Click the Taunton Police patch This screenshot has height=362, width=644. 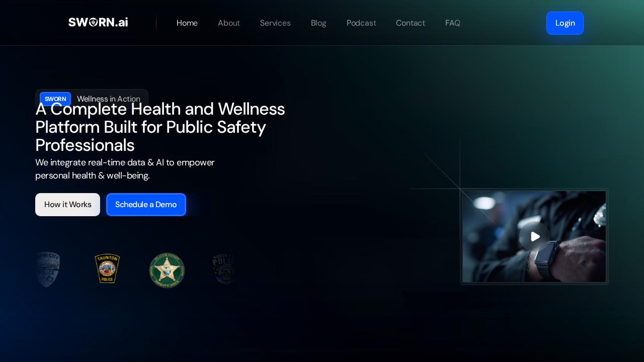tap(107, 268)
